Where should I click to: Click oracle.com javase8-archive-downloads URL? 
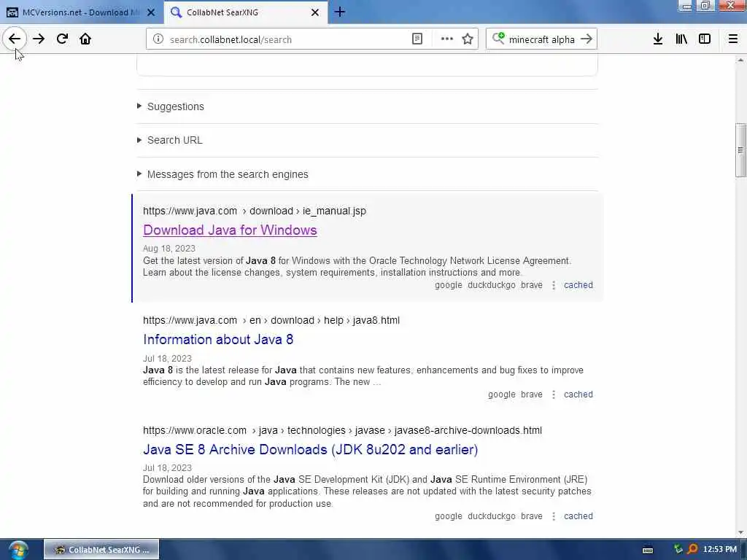(342, 430)
